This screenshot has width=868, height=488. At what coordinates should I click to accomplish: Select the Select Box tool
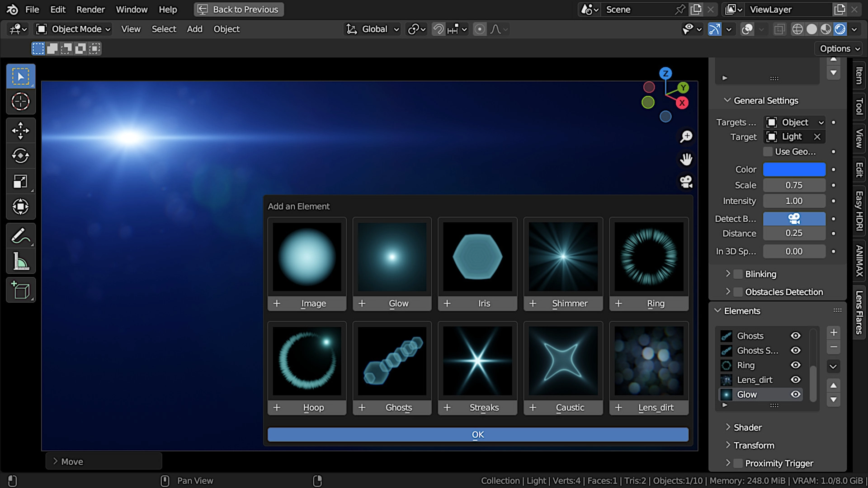coord(20,76)
